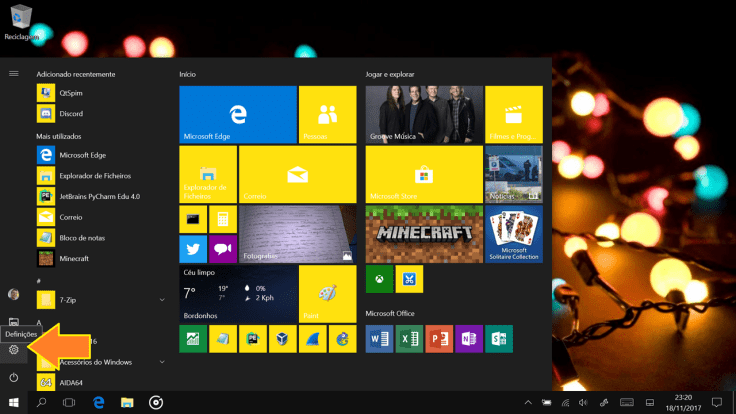736x414 pixels.
Task: Show hidden system tray icons chevron
Action: (x=527, y=403)
